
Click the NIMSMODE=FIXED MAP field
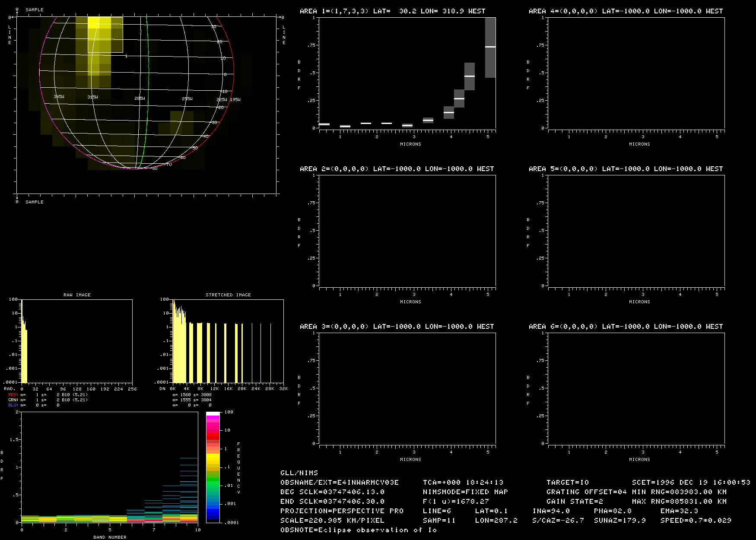point(465,492)
